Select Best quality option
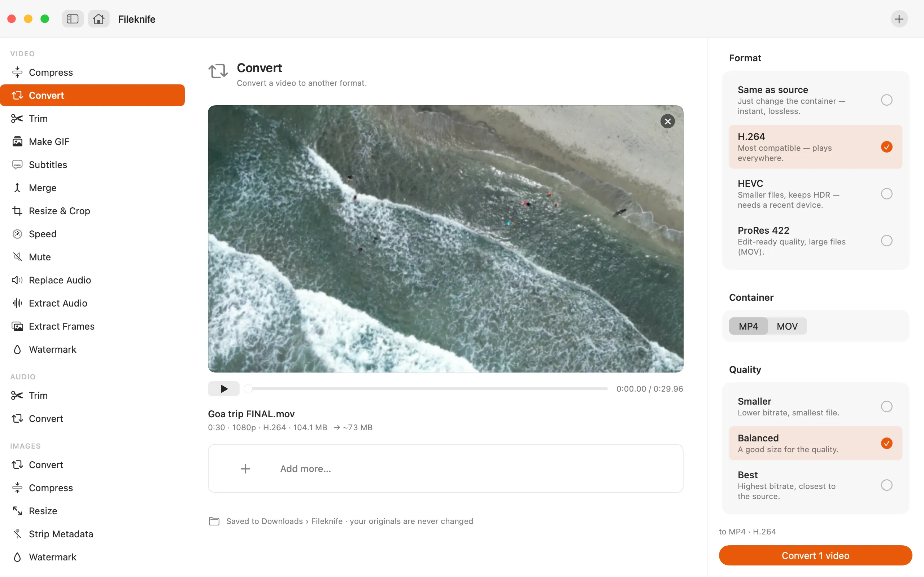 tap(815, 485)
